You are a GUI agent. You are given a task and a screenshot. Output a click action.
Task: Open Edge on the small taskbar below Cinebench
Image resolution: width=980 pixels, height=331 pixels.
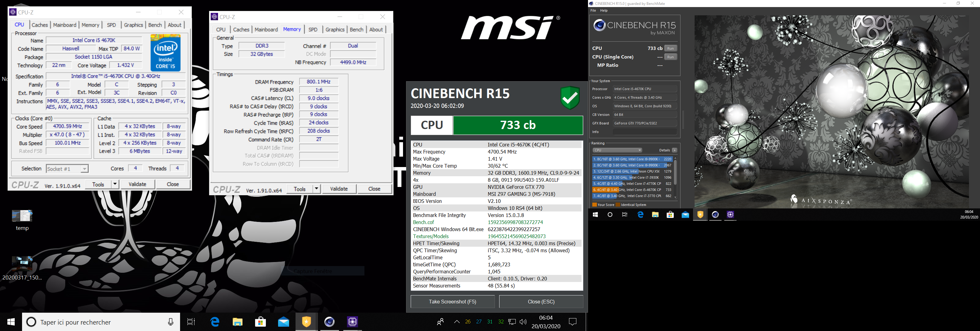coord(641,215)
